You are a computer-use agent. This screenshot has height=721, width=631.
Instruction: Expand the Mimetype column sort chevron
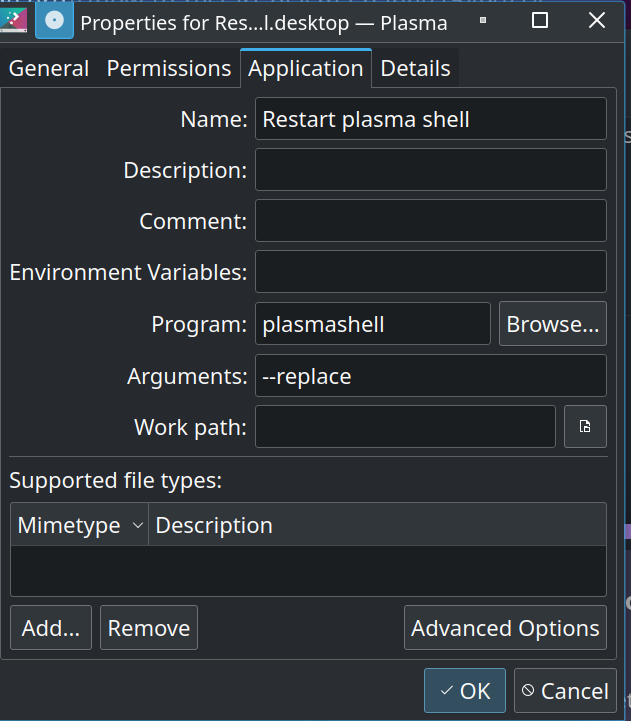(x=138, y=525)
